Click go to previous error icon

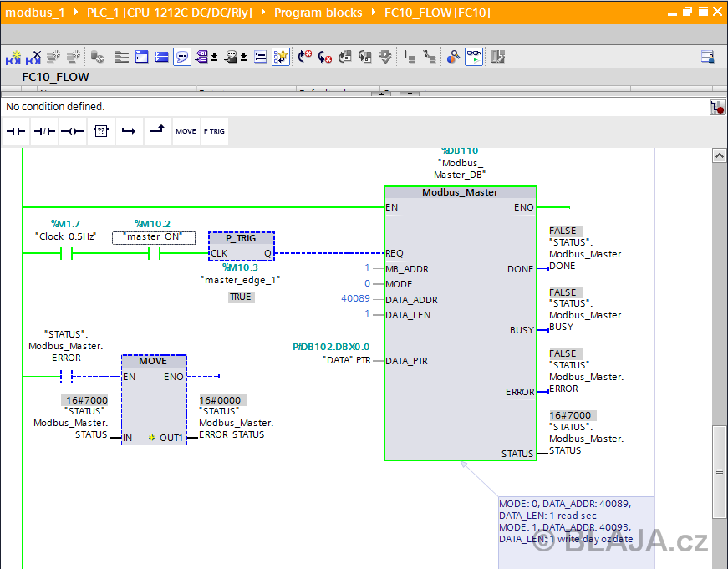324,57
